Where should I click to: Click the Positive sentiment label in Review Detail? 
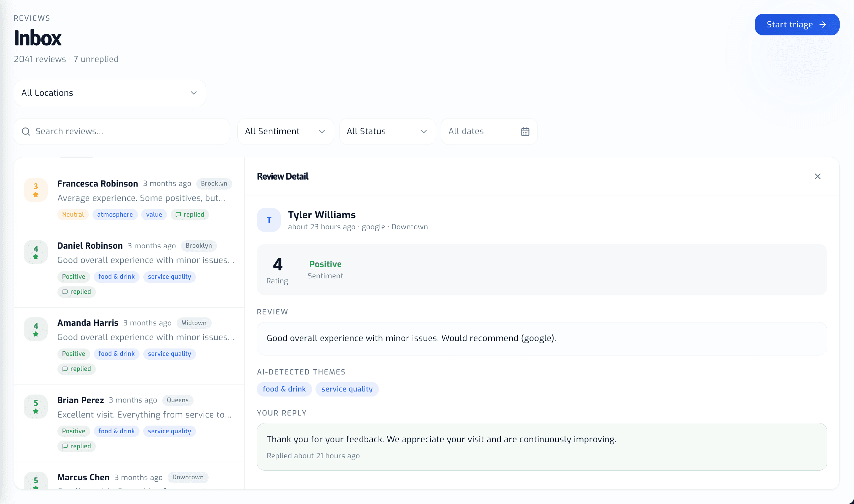click(x=325, y=264)
